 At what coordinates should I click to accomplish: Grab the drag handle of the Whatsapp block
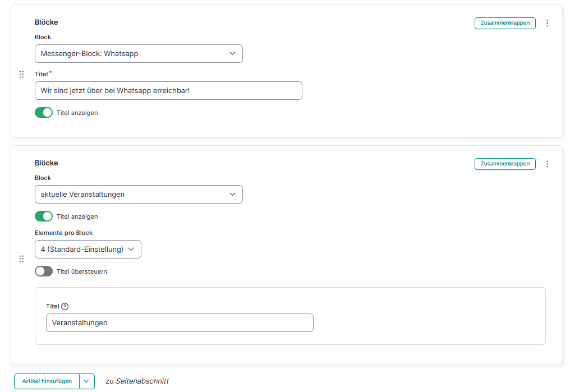pos(21,75)
